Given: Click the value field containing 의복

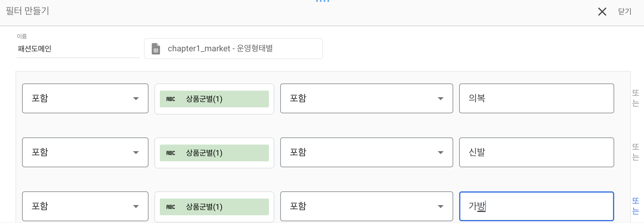Looking at the screenshot, I should coord(536,98).
